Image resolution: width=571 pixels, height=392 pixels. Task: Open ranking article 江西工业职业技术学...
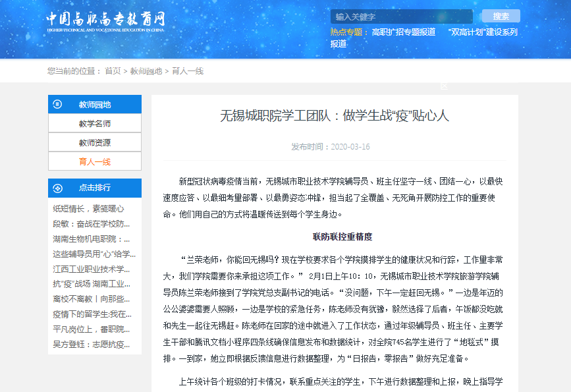tap(92, 269)
